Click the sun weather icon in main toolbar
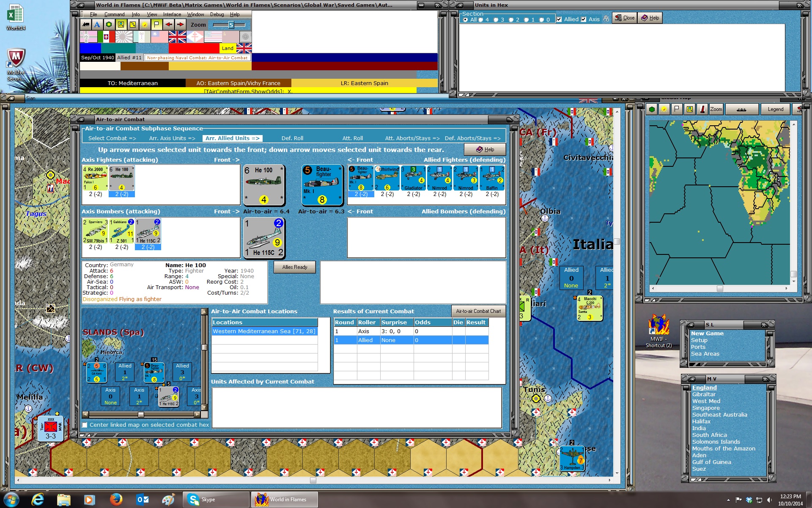Screen dimensions: 812x508 pyautogui.click(x=145, y=25)
